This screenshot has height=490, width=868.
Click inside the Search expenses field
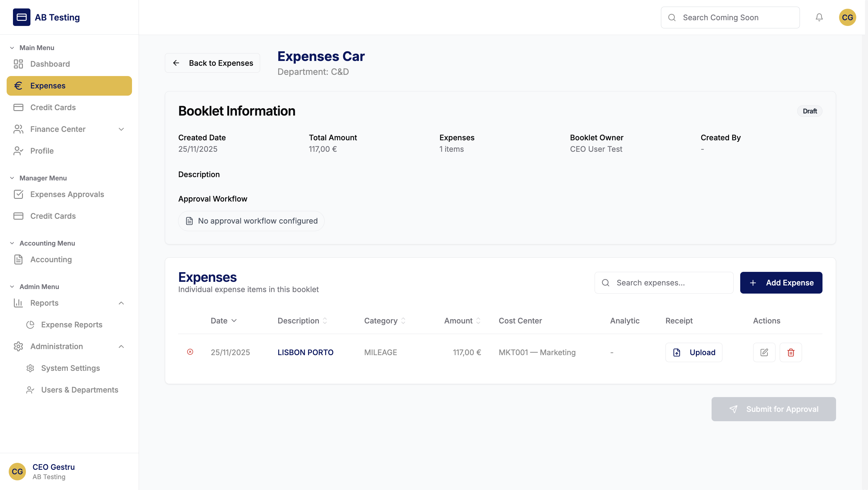(663, 283)
